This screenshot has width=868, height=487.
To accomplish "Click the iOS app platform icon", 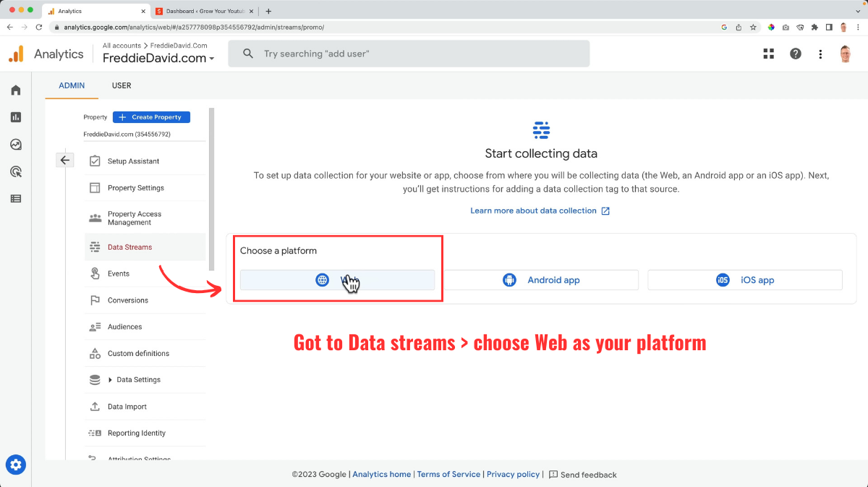I will (x=722, y=279).
